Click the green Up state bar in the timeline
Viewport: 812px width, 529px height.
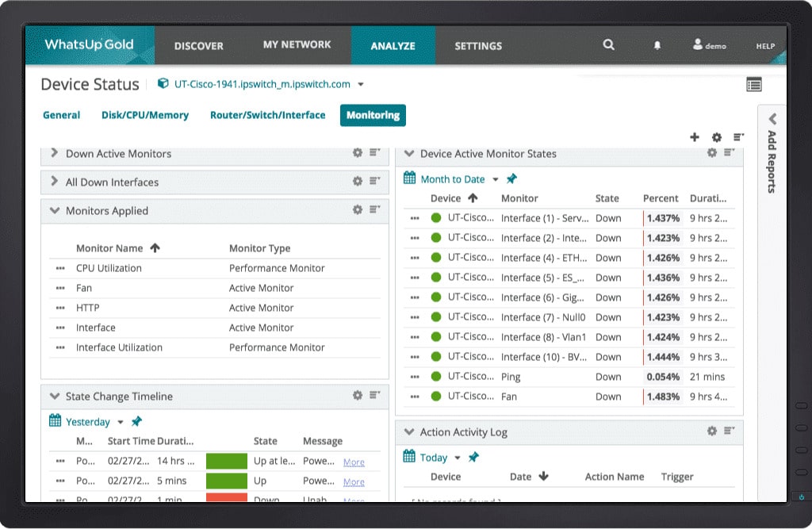[227, 481]
